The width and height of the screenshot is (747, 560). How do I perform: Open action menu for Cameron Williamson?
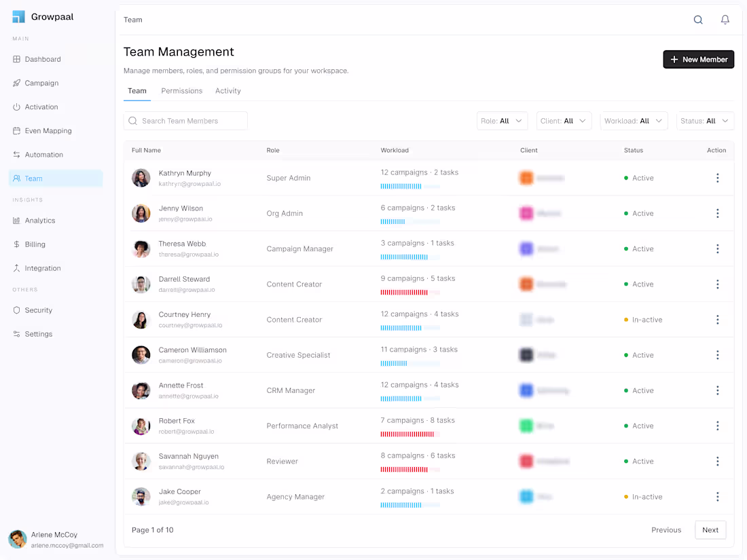(x=718, y=355)
